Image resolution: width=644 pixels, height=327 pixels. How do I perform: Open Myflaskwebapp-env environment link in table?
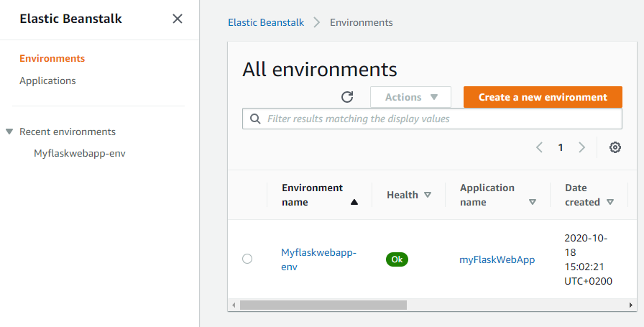[x=318, y=259]
